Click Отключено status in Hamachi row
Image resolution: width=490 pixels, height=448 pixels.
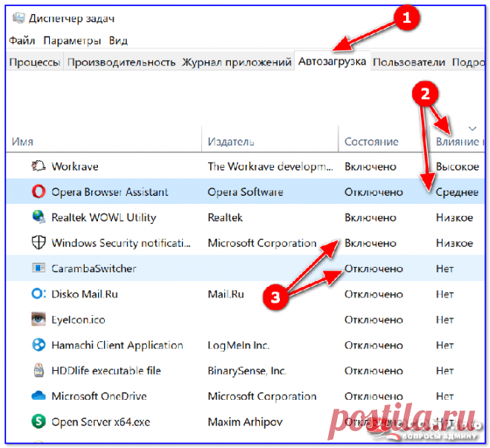pyautogui.click(x=373, y=345)
